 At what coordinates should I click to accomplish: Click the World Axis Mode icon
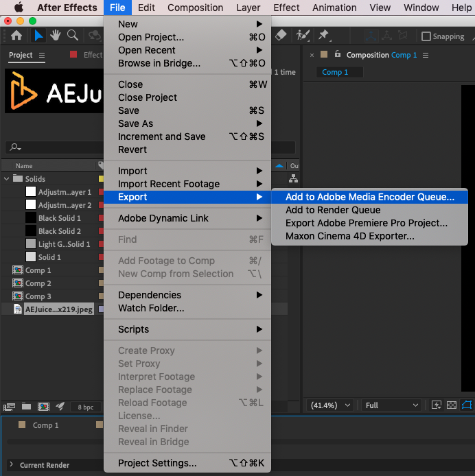coord(386,36)
